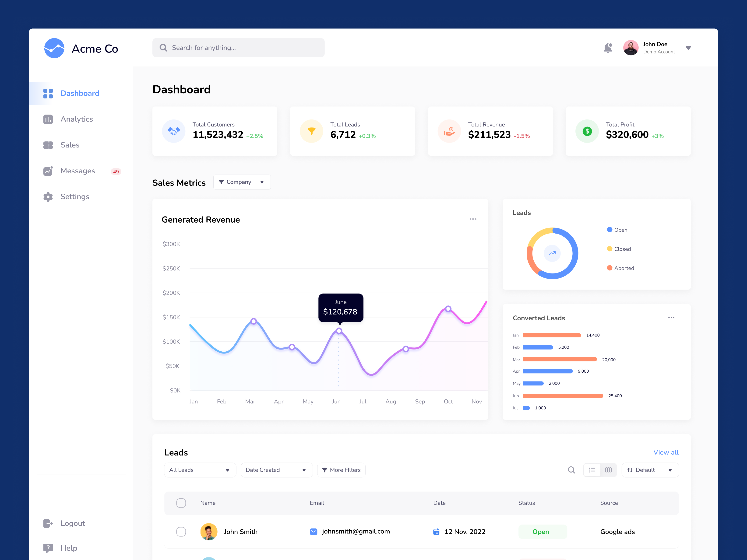Click the search magnifier in the Leads panel
Viewport: 747px width, 560px height.
click(571, 470)
